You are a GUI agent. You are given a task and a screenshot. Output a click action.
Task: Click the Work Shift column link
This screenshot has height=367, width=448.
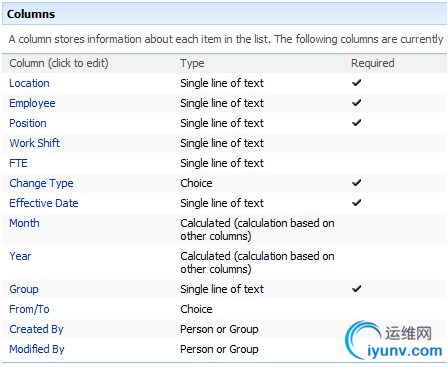tap(35, 143)
